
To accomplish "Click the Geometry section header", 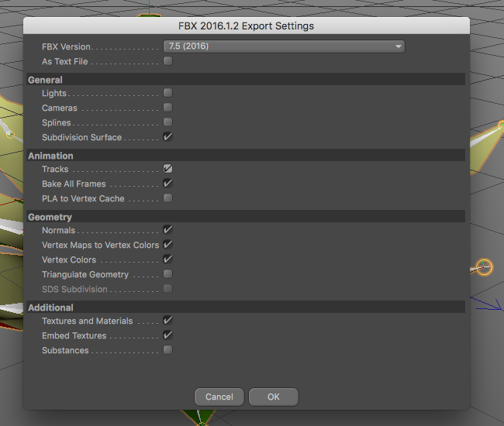I will [246, 217].
